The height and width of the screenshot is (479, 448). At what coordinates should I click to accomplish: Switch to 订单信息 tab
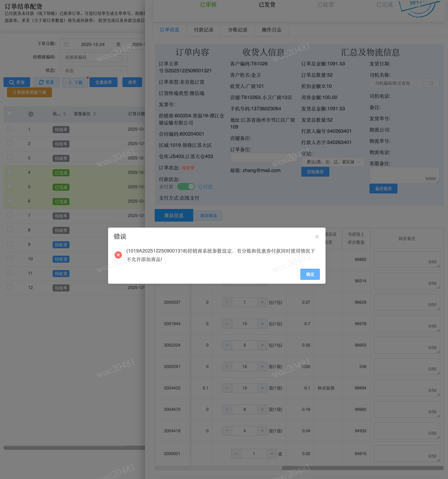170,30
